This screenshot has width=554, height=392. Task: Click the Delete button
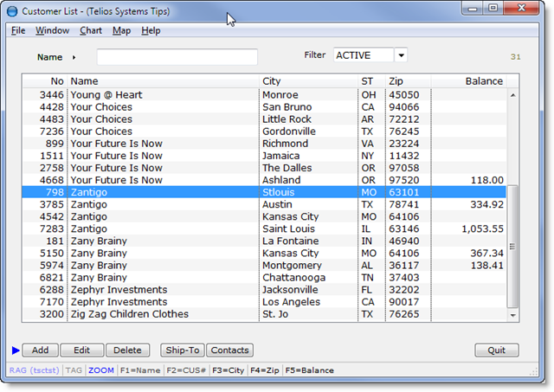tap(127, 350)
